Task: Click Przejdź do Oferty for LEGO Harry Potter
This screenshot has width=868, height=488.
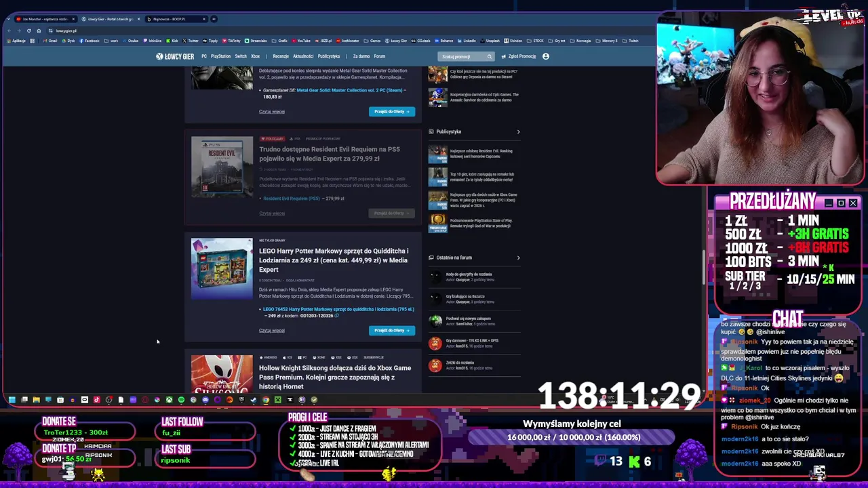Action: (x=392, y=330)
